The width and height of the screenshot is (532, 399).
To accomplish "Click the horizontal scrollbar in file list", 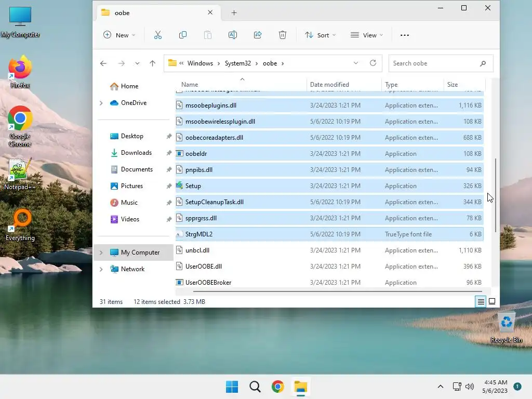I will (338, 291).
